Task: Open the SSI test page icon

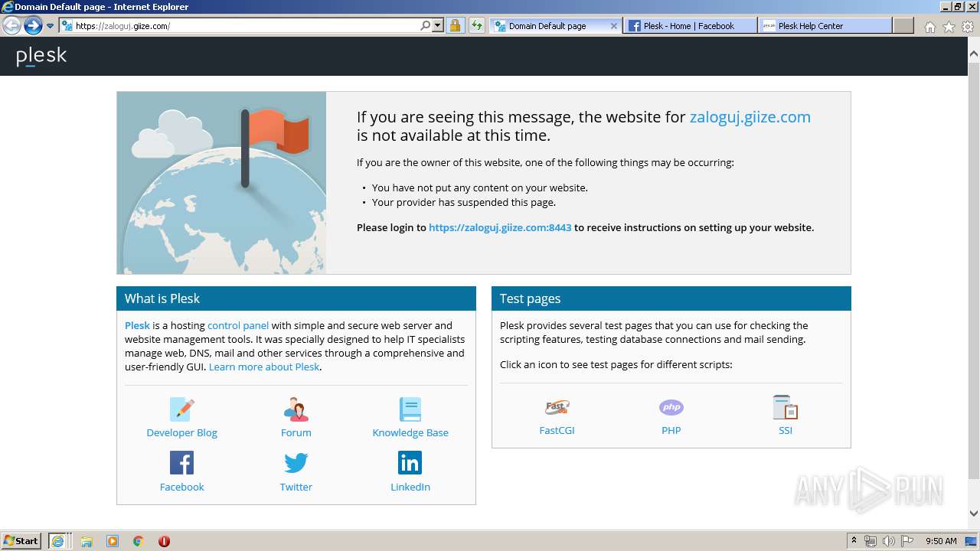Action: tap(786, 407)
